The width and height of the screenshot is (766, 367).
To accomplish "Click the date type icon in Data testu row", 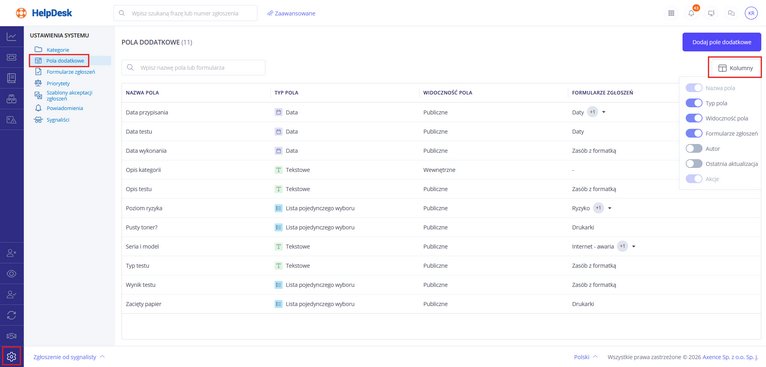I will (x=278, y=132).
